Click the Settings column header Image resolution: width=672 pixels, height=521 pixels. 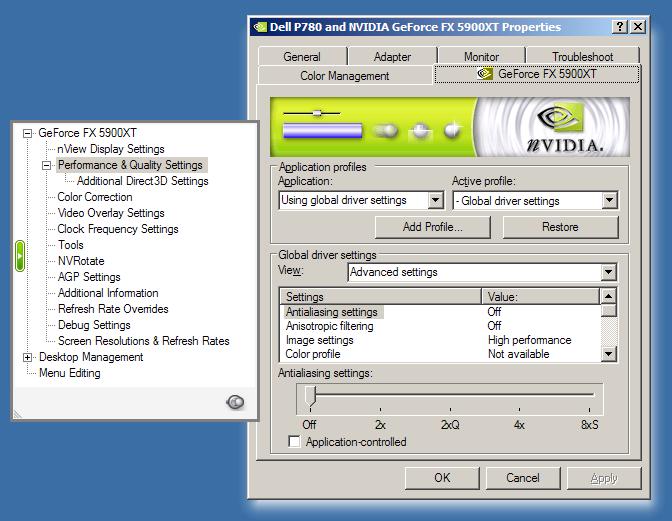tap(381, 296)
